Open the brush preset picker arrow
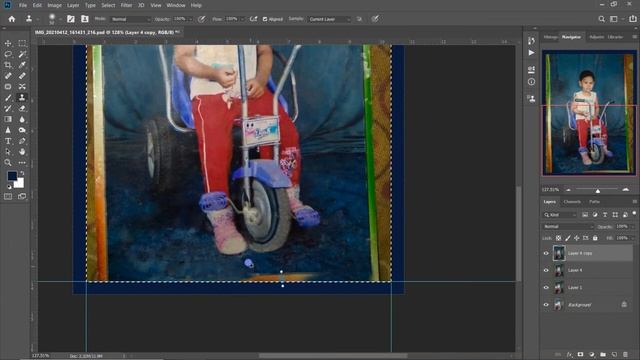The height and width of the screenshot is (360, 640). (60, 19)
